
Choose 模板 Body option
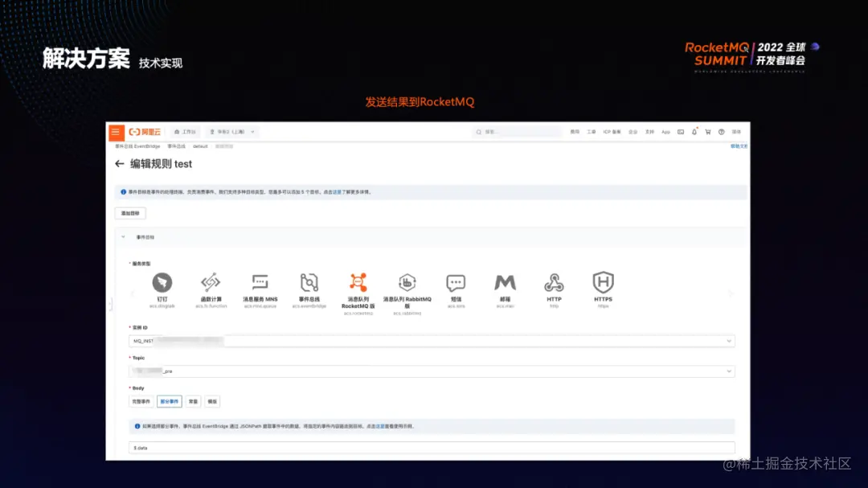212,402
